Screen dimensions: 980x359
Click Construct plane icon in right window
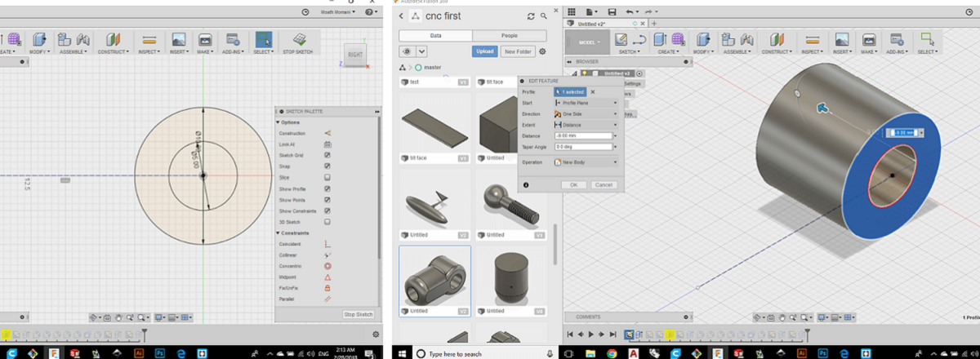[775, 39]
